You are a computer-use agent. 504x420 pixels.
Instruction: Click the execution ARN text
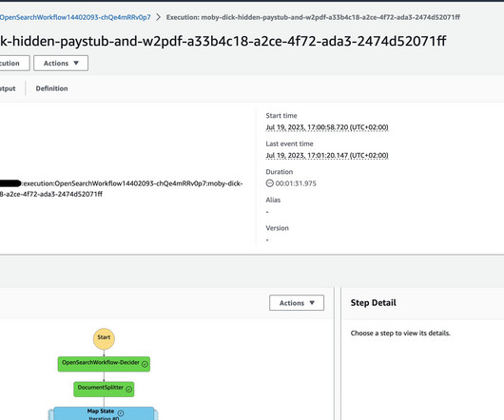[121, 188]
